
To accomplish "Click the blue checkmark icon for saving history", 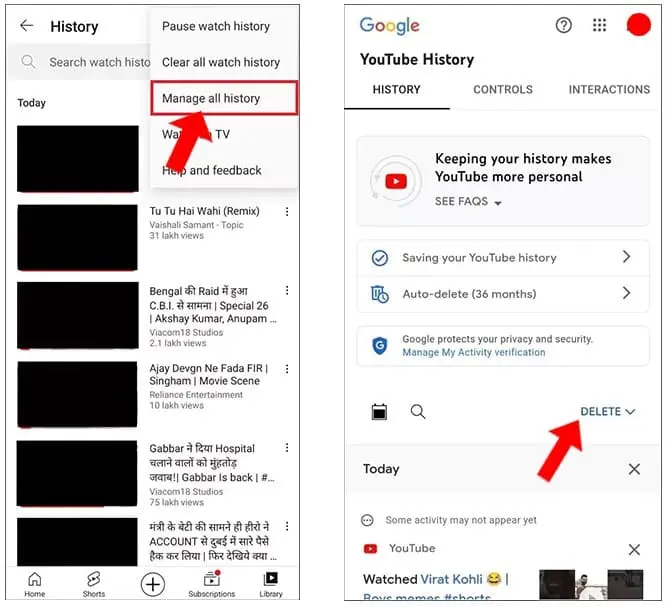I will coord(380,258).
